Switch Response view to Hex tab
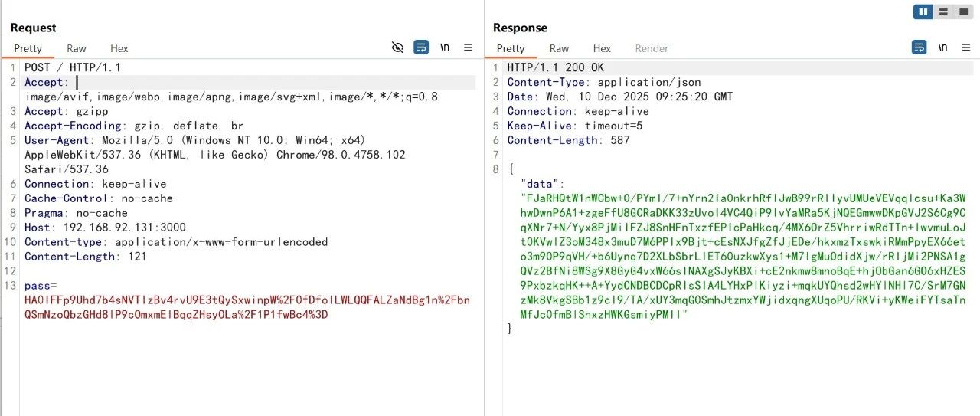Screen dimensions: 980x416 (x=602, y=48)
